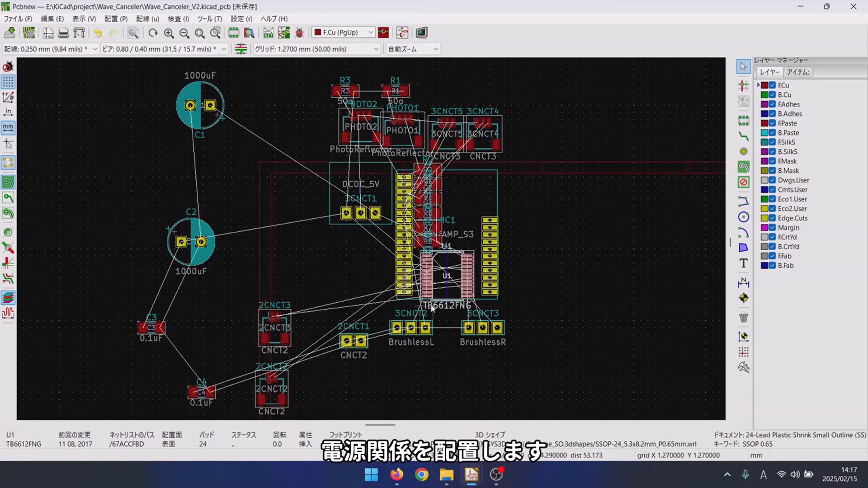This screenshot has height=488, width=868.
Task: Select the add via tool
Action: pyautogui.click(x=743, y=152)
